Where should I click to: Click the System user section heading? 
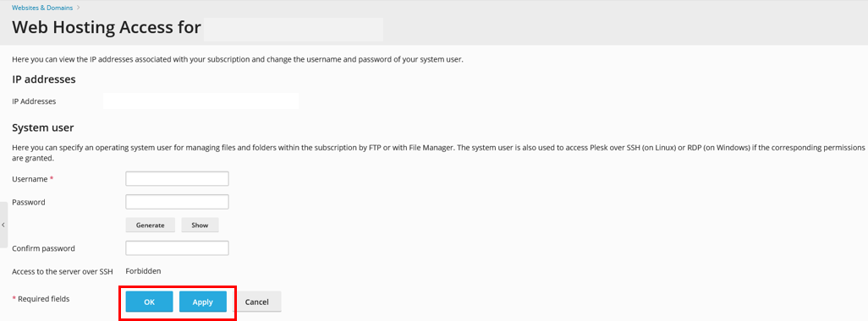(x=43, y=128)
